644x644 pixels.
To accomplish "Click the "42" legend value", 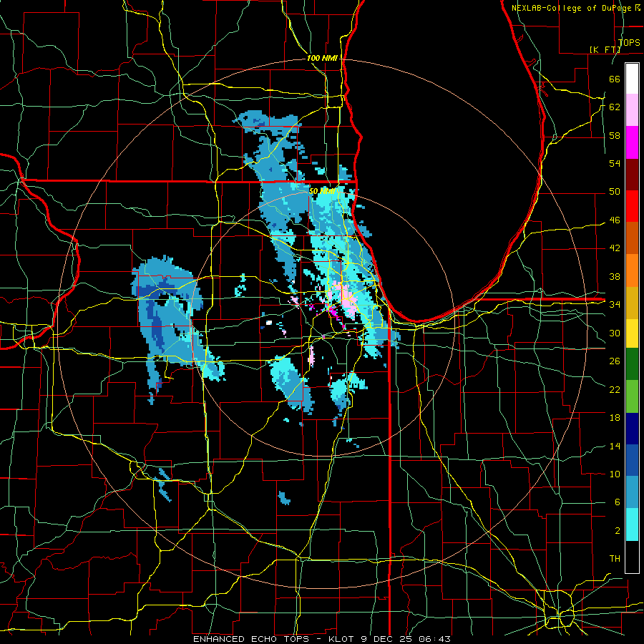I will pos(615,248).
